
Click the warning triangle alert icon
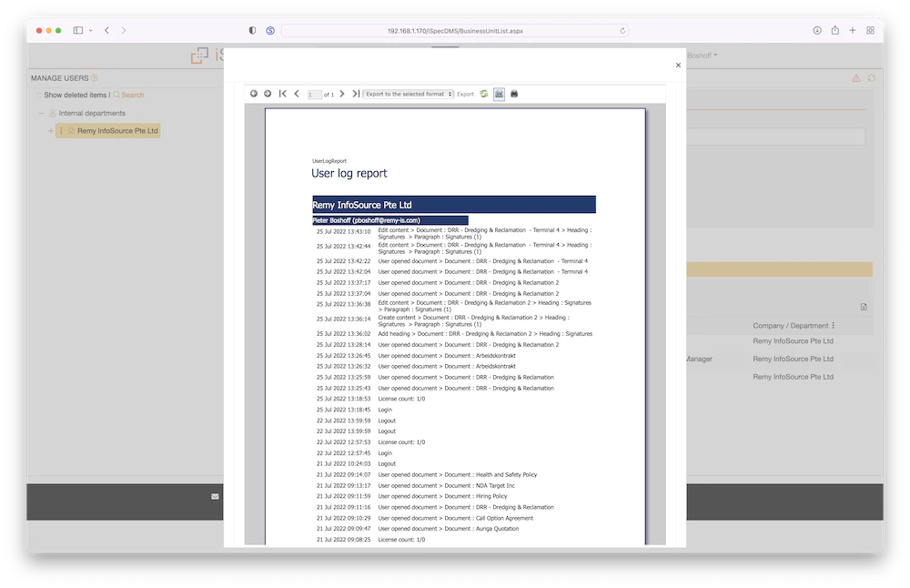click(856, 77)
